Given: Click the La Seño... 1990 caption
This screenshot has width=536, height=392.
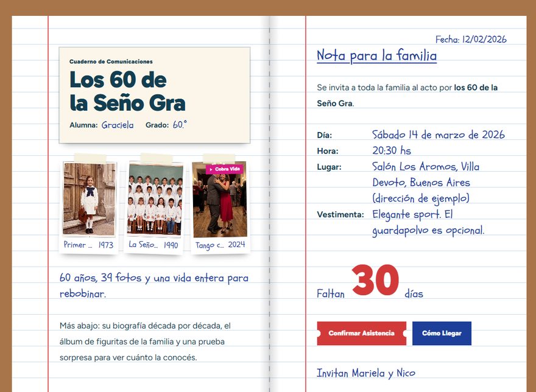Looking at the screenshot, I should coord(153,245).
